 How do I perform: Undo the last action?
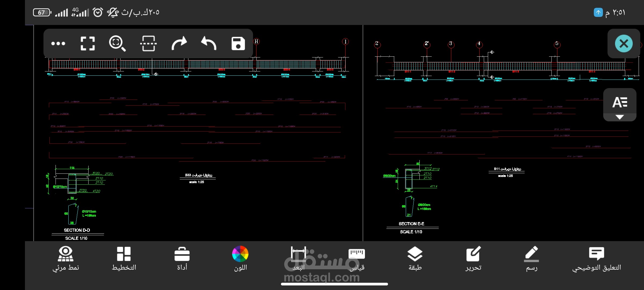coord(209,43)
